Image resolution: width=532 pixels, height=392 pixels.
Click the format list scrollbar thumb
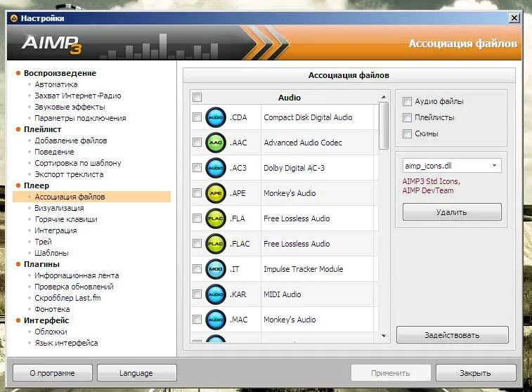(384, 126)
